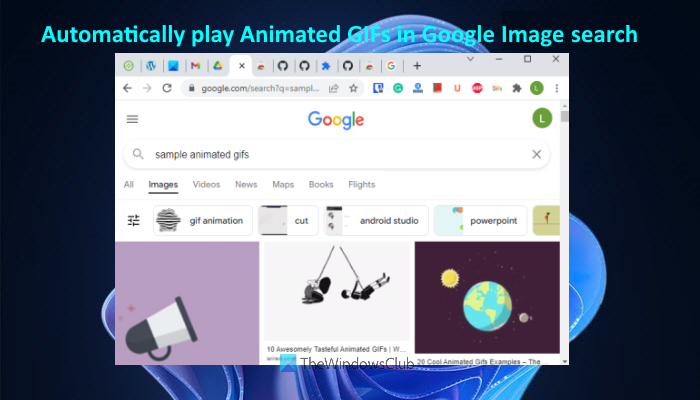Image resolution: width=700 pixels, height=400 pixels.
Task: Open the Grammarly extension icon
Action: coord(398,88)
